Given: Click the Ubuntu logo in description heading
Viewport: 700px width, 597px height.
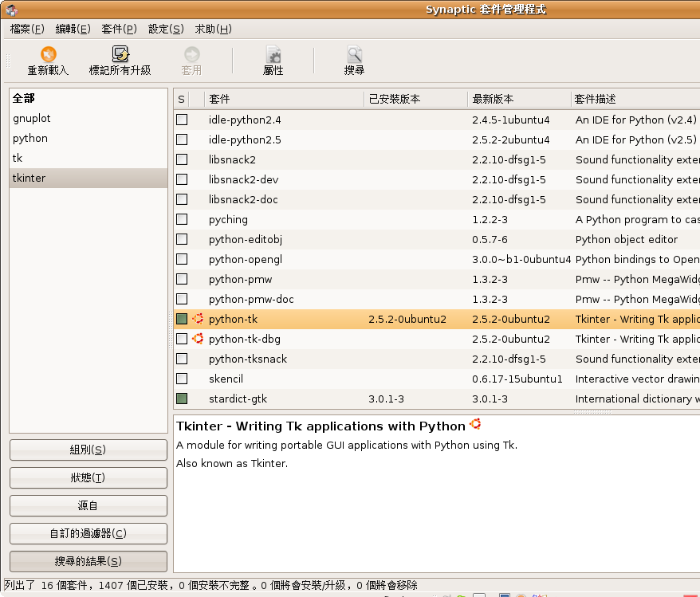Looking at the screenshot, I should point(475,424).
